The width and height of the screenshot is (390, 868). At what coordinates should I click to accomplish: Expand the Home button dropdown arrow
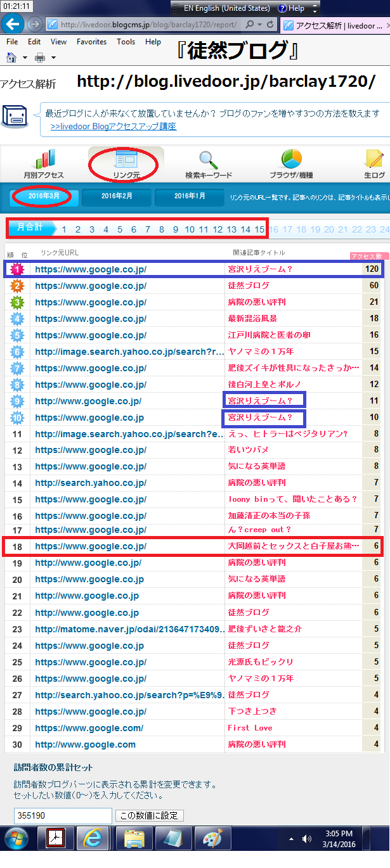[x=25, y=58]
